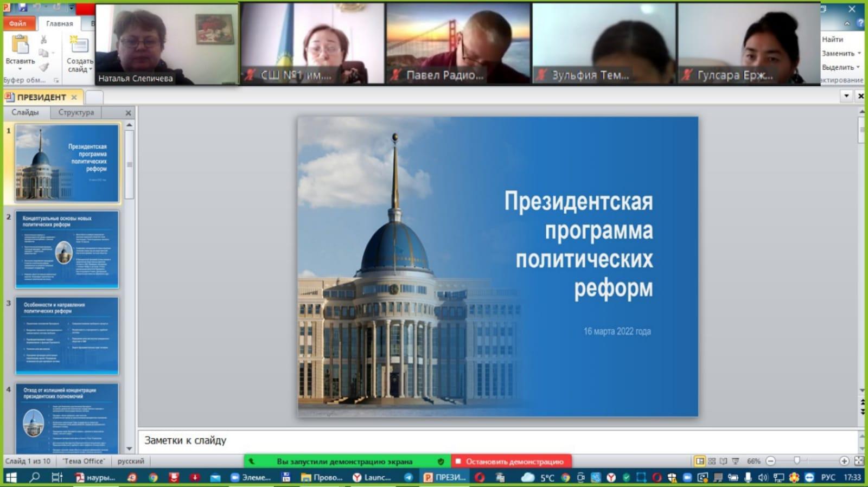This screenshot has height=487, width=868.
Task: Expand the Заменить dropdown arrow
Action: [x=859, y=53]
